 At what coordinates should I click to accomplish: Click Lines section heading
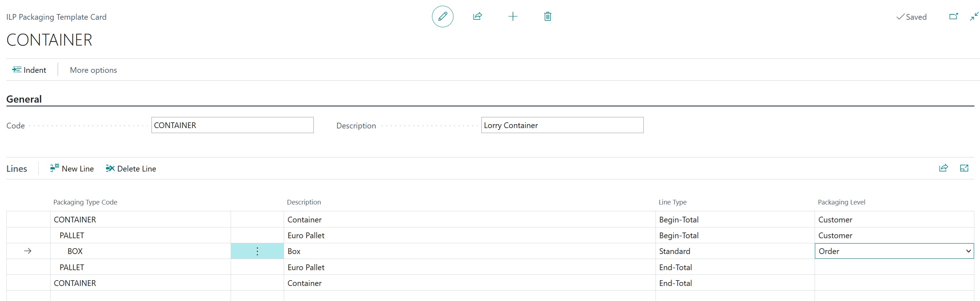coord(17,168)
